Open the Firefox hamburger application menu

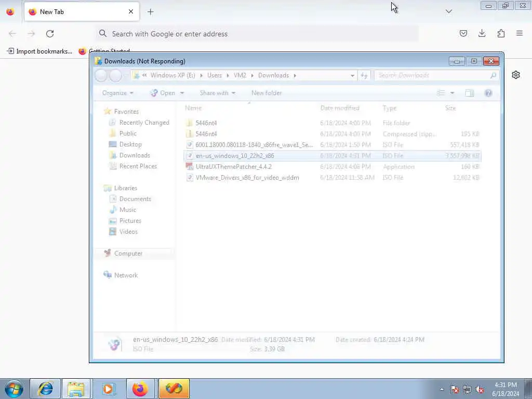520,33
